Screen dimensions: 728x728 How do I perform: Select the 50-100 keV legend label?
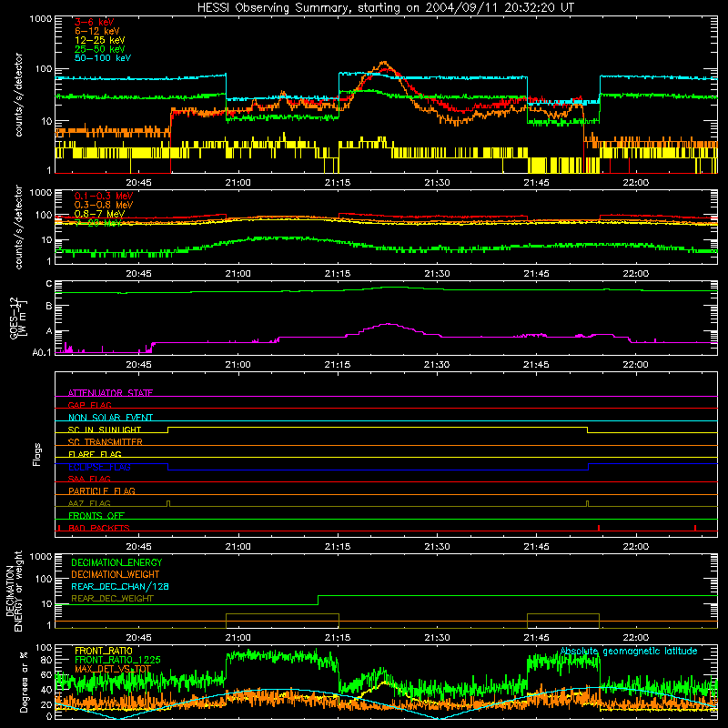pyautogui.click(x=103, y=57)
